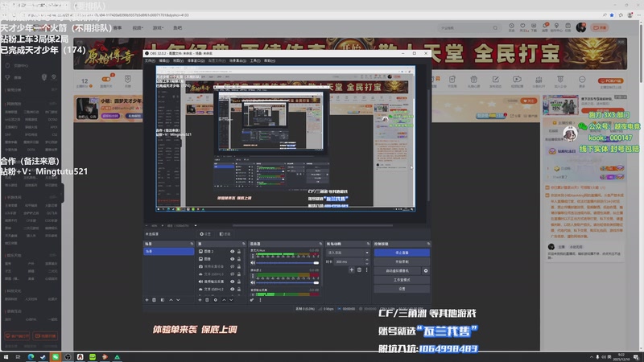The height and width of the screenshot is (362, 644).
Task: Lock the 图像 2 source
Action: click(239, 252)
